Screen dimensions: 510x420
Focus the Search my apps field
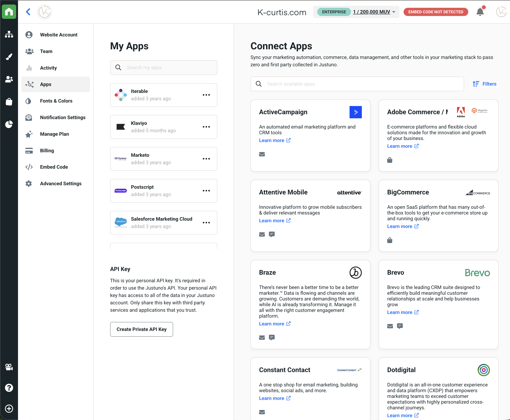point(164,68)
